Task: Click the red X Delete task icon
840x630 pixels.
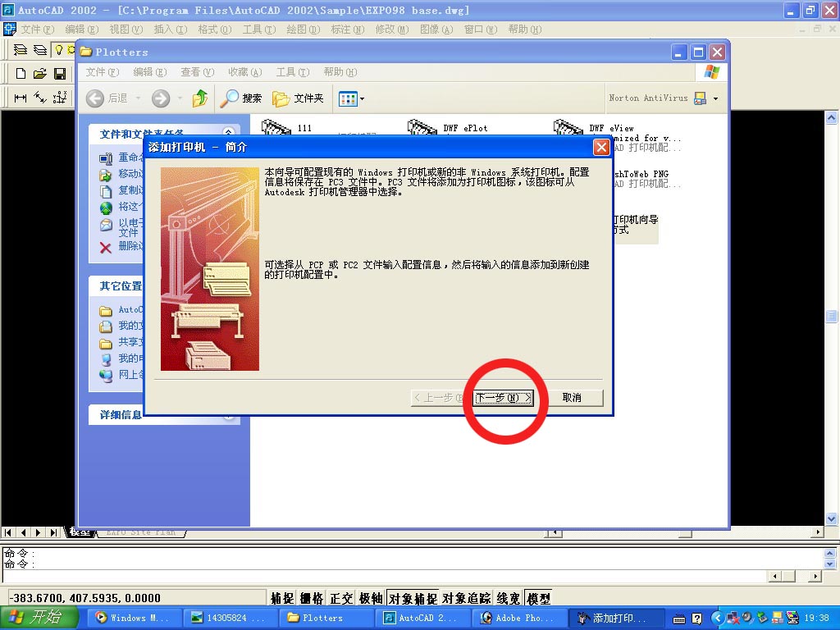Action: [x=106, y=248]
